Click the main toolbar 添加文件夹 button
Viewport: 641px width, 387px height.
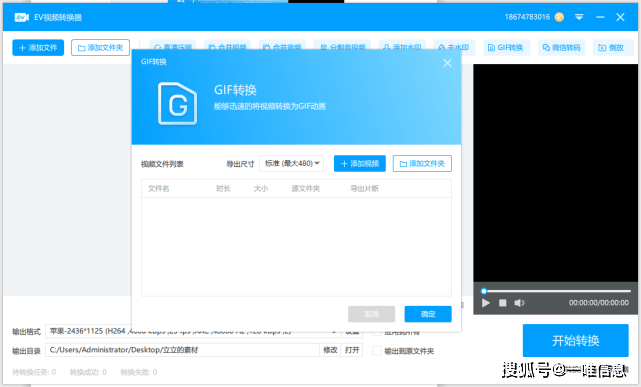tap(101, 47)
